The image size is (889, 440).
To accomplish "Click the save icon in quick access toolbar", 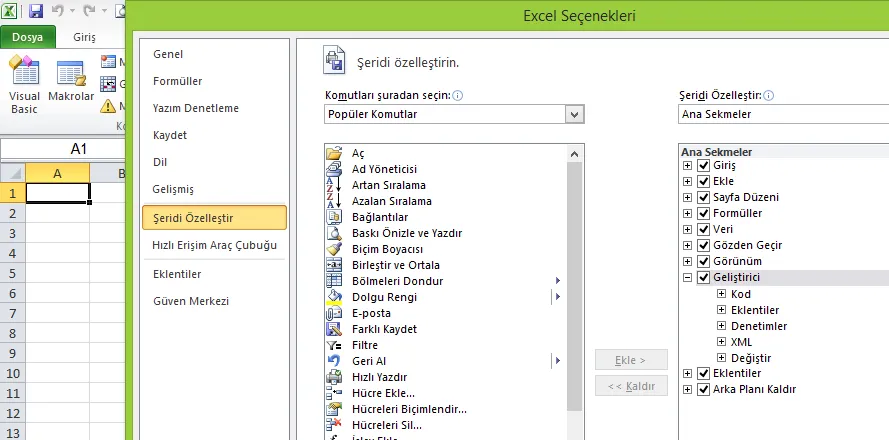I will (x=36, y=12).
